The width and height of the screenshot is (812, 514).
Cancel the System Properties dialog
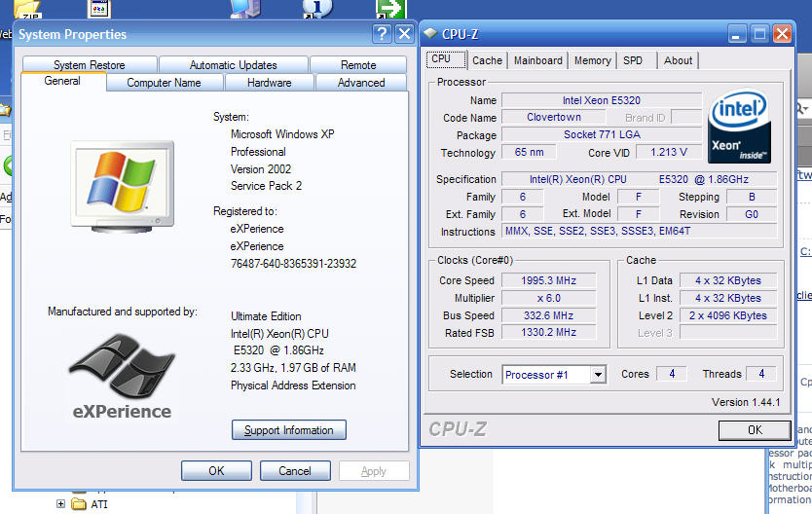(295, 471)
